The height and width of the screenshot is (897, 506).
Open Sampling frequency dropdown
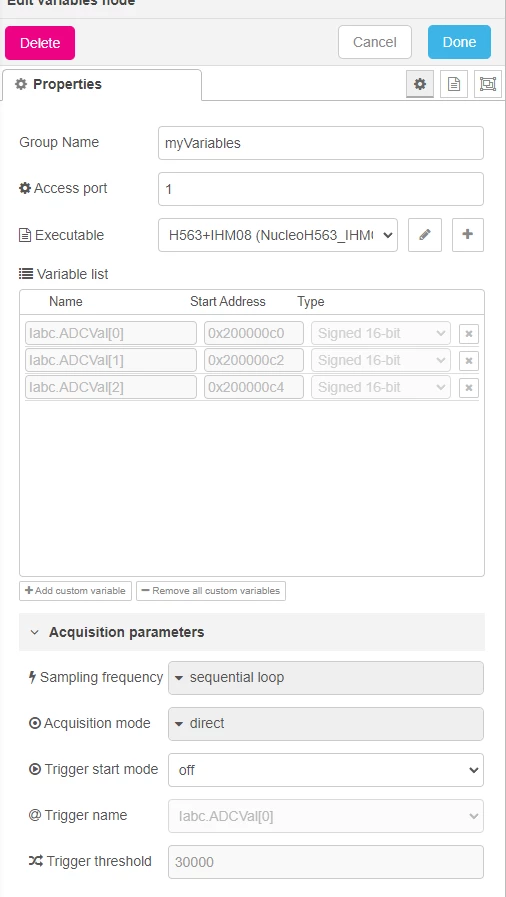click(326, 678)
